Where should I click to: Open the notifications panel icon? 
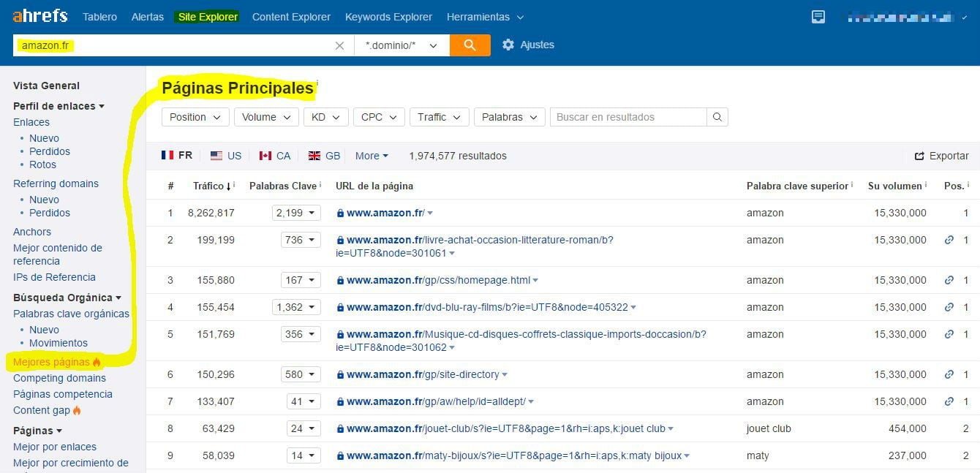coord(818,17)
